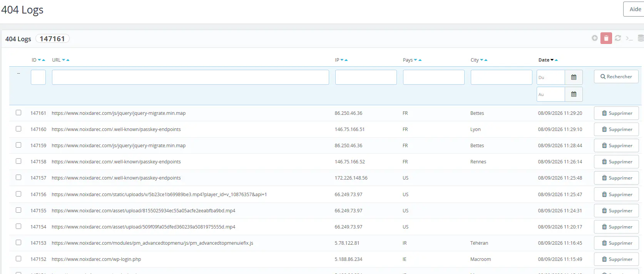
Task: Show the SQL query terminal icon
Action: 629,38
